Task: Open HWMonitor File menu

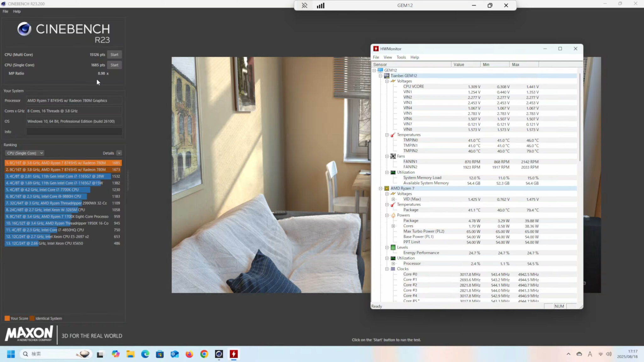Action: (x=376, y=57)
